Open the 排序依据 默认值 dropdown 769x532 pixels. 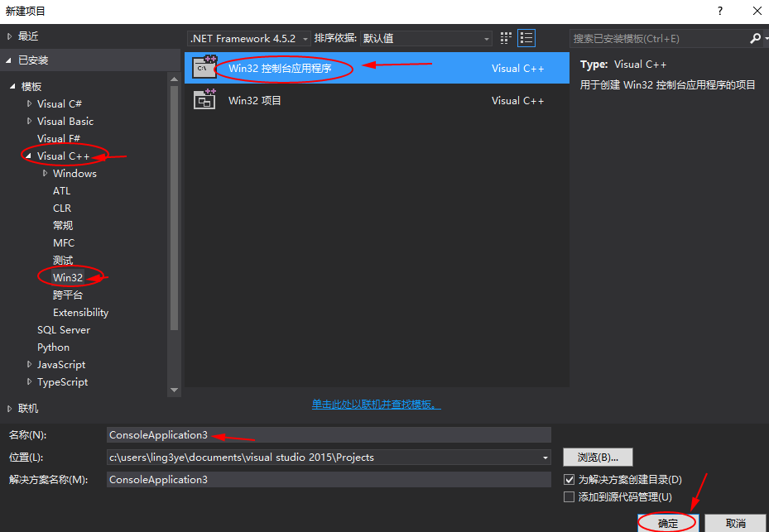(426, 38)
